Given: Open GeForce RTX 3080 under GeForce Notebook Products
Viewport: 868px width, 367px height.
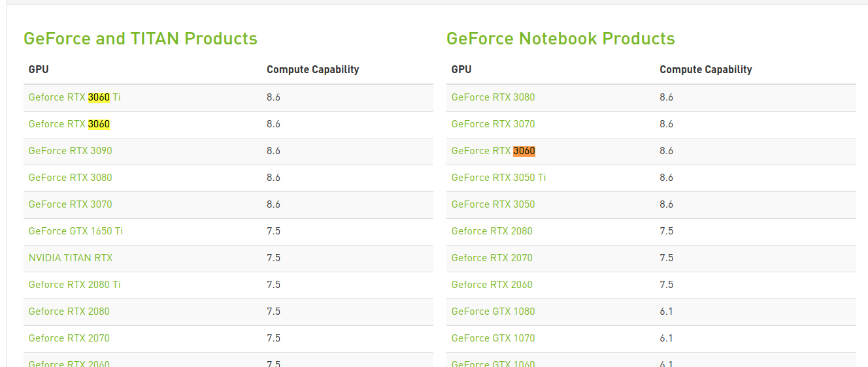Looking at the screenshot, I should click(x=493, y=97).
